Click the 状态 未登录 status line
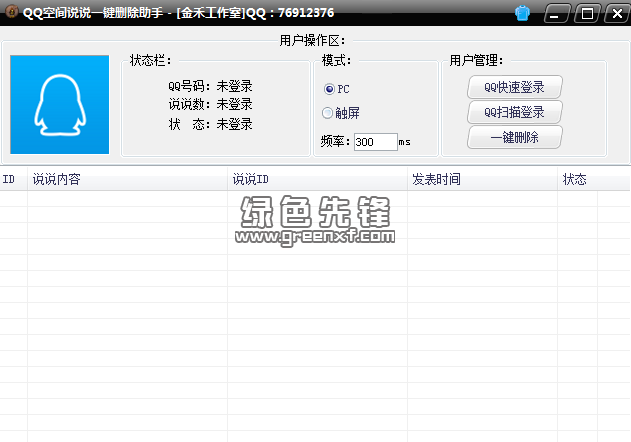Image resolution: width=631 pixels, height=442 pixels. click(210, 124)
